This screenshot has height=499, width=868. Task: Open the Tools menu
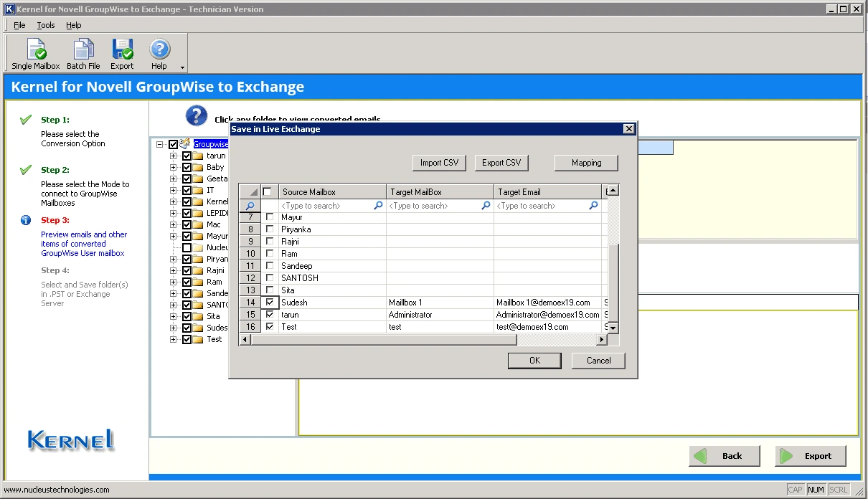click(x=46, y=25)
